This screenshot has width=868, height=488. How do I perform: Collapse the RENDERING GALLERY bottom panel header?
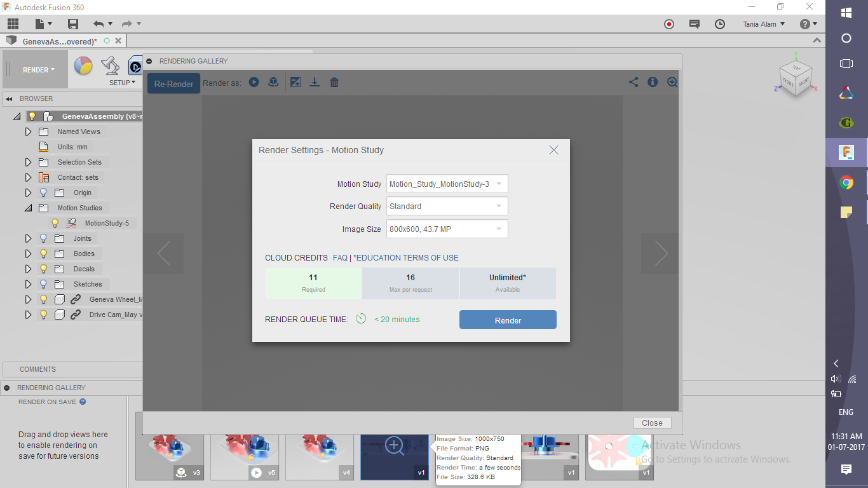(x=6, y=388)
